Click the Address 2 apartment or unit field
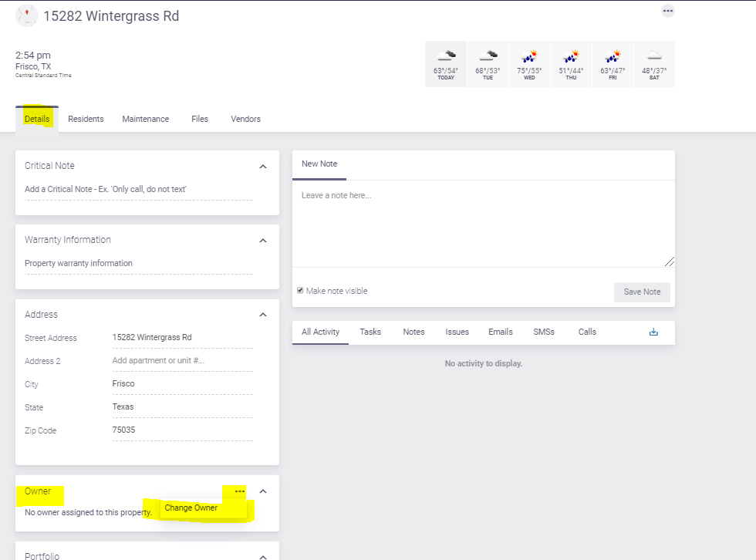This screenshot has height=560, width=756. pos(182,360)
